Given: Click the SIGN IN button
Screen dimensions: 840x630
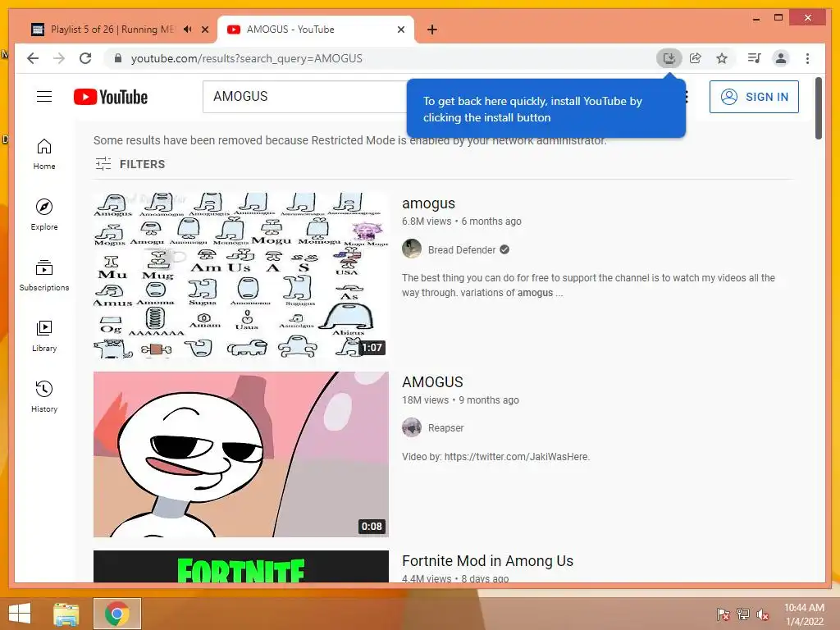Looking at the screenshot, I should [754, 97].
